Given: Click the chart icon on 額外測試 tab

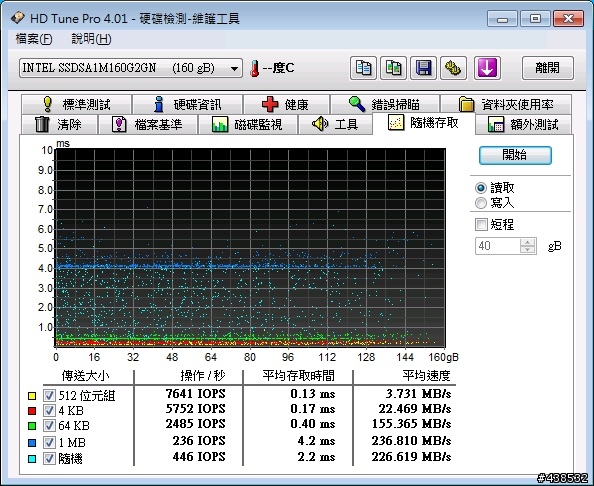Looking at the screenshot, I should 496,124.
